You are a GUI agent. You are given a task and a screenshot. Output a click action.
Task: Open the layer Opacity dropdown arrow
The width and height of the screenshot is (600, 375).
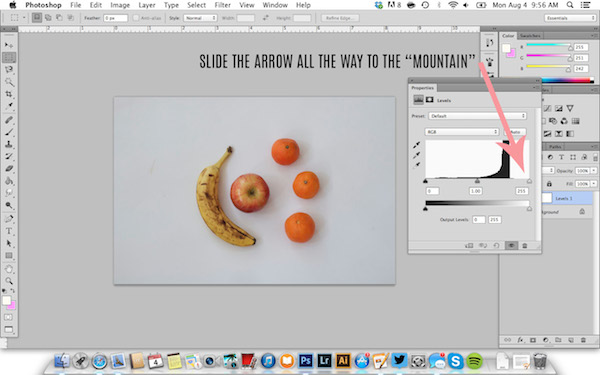click(x=594, y=171)
